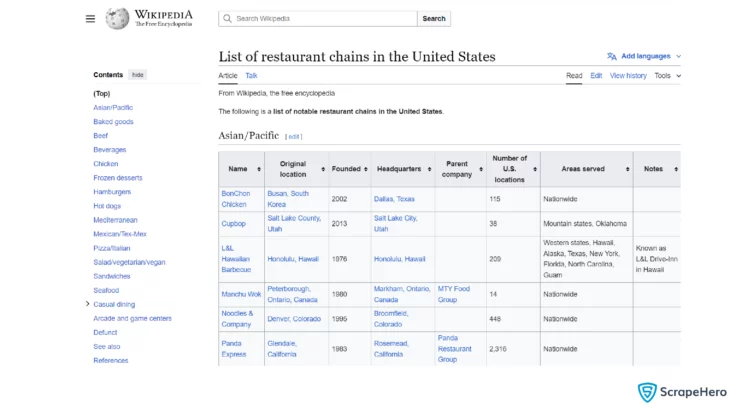744x413 pixels.
Task: Switch to the Article tab
Action: [x=228, y=75]
